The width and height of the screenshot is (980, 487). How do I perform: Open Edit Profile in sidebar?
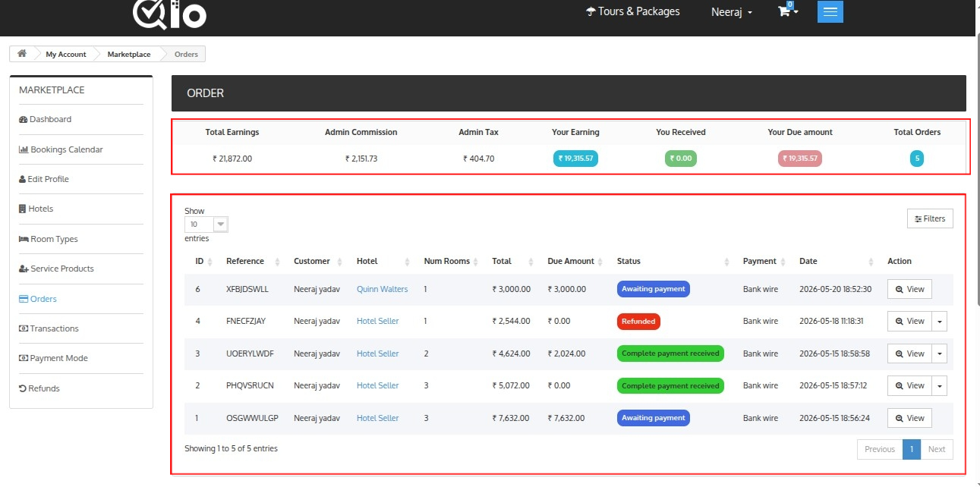pos(44,179)
